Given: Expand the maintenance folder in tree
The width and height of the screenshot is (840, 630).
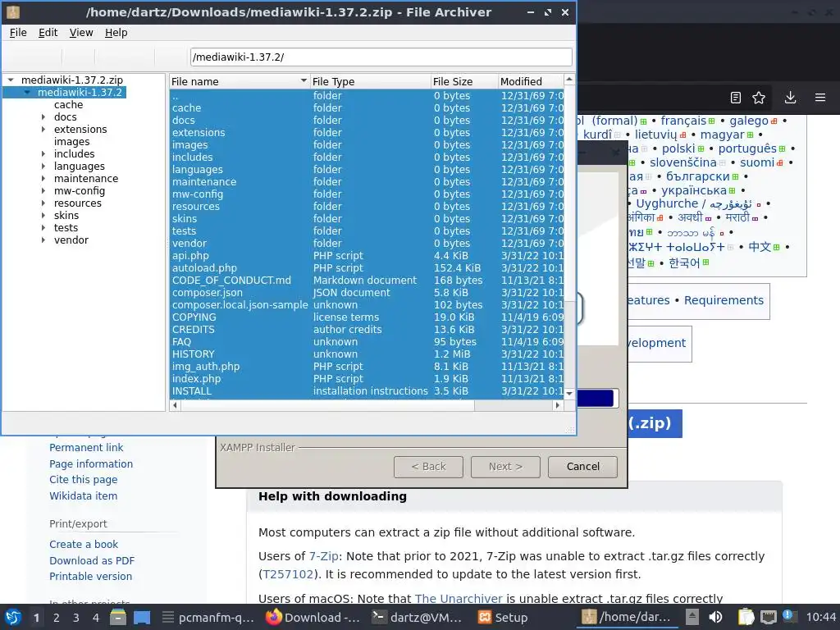Looking at the screenshot, I should pos(43,178).
